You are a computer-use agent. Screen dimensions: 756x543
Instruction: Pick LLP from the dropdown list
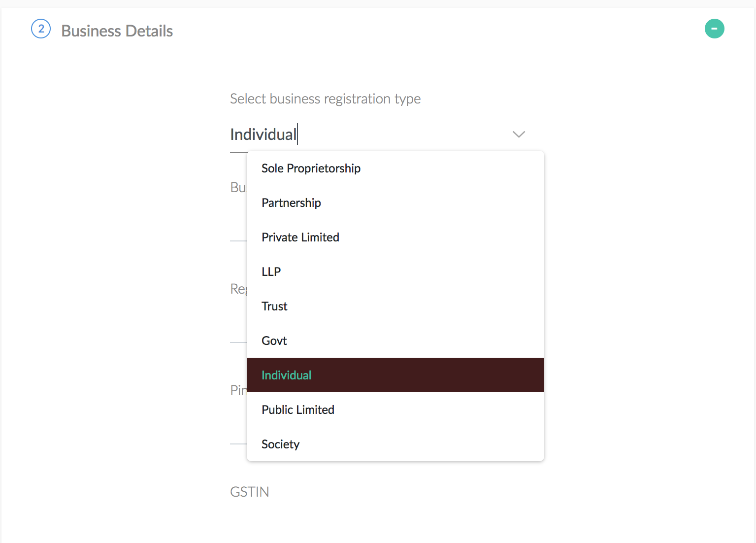tap(395, 271)
